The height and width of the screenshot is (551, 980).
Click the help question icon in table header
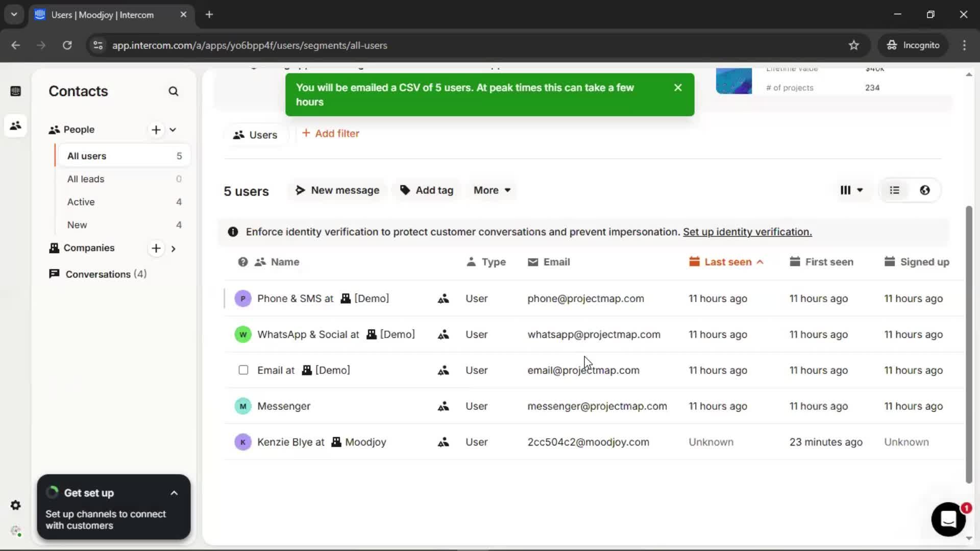(x=243, y=262)
